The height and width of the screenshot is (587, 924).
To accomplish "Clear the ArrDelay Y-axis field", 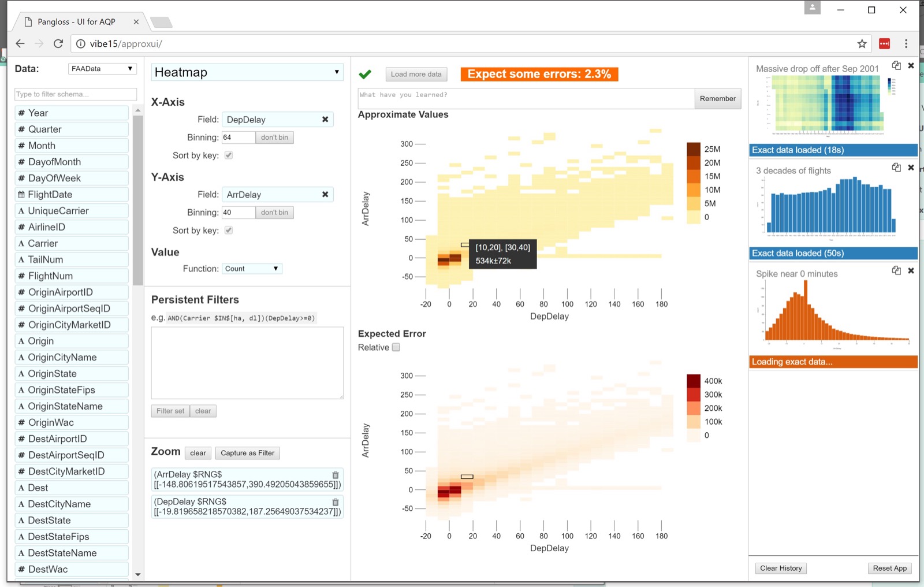I will 325,194.
